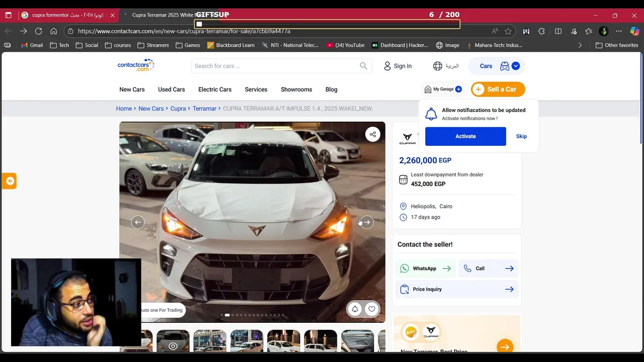The width and height of the screenshot is (644, 362).
Task: Open the Cupra breadcrumb link
Action: pyautogui.click(x=178, y=109)
